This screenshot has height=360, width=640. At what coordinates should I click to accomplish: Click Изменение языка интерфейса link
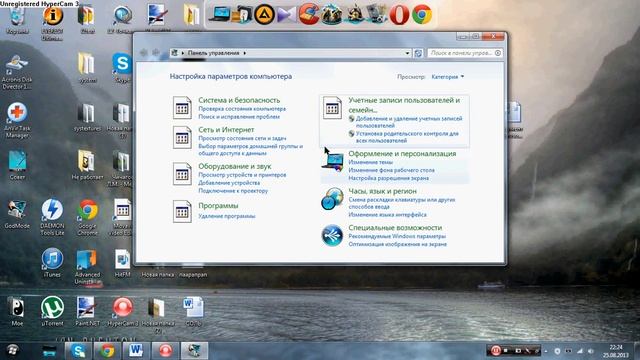(387, 215)
